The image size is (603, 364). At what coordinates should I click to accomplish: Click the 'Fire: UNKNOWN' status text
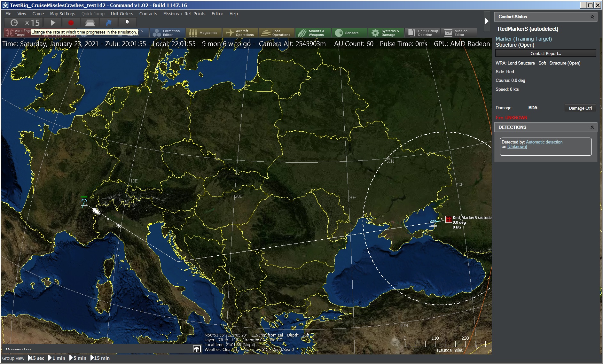(x=511, y=118)
